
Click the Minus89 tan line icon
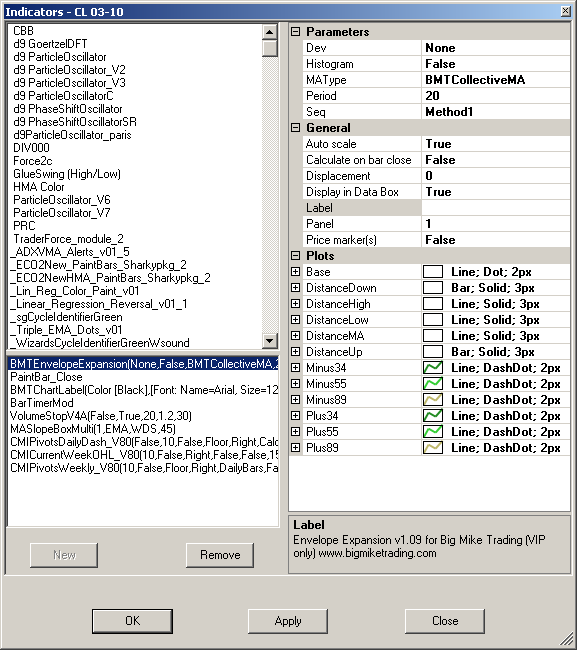[x=433, y=400]
